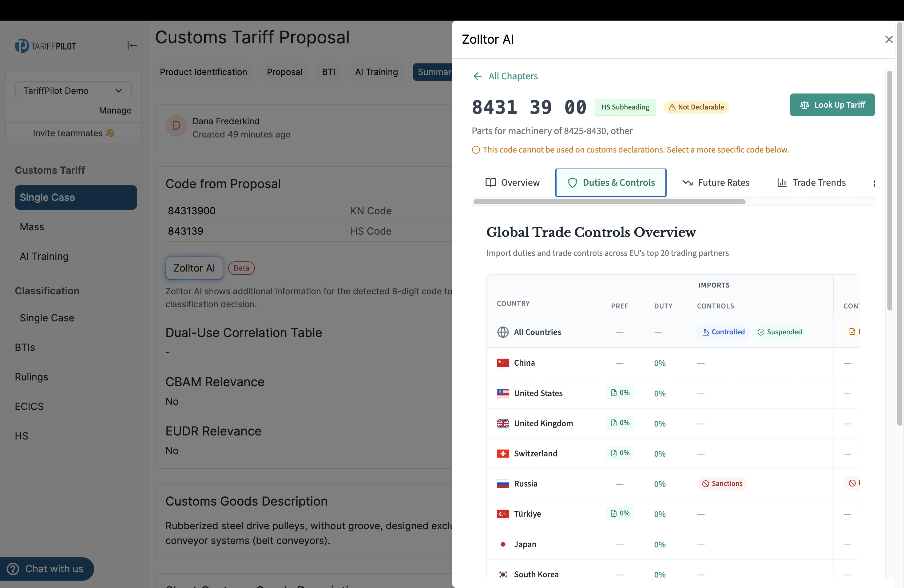The image size is (904, 588).
Task: Go back via All Chapters arrow
Action: (x=505, y=76)
